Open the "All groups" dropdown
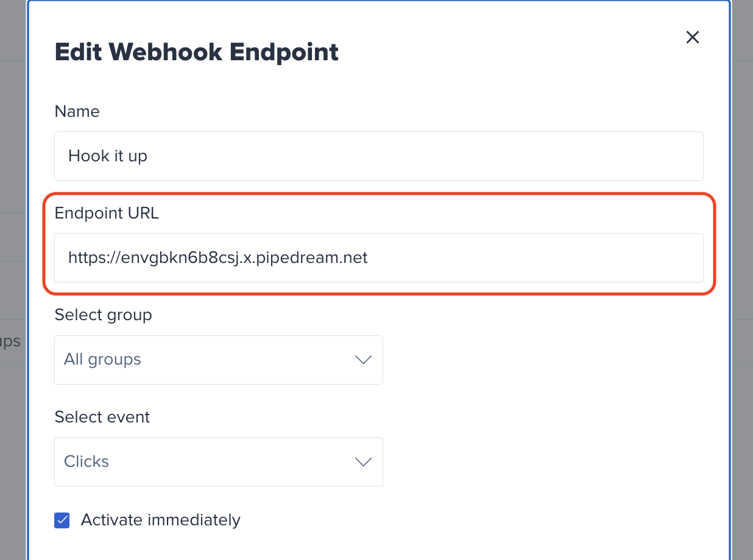753x560 pixels. [218, 360]
